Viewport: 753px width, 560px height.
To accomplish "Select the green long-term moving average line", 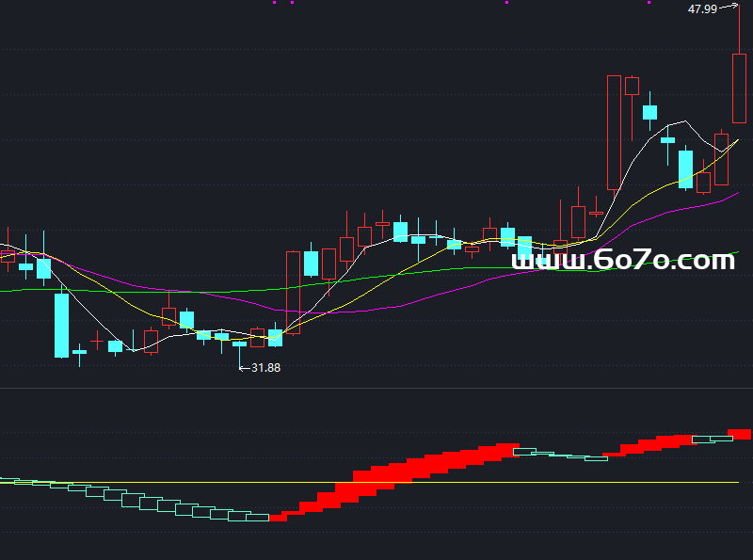I will (x=188, y=291).
